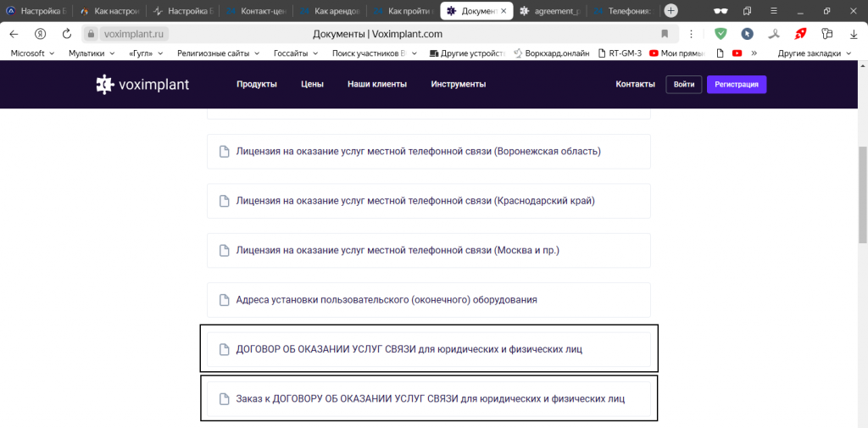Open the RT-GM-3 bookmark
This screenshot has height=428, width=868.
[620, 53]
